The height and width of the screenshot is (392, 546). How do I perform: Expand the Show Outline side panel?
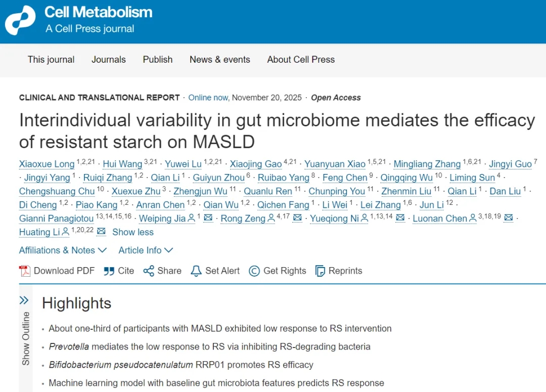click(x=24, y=300)
